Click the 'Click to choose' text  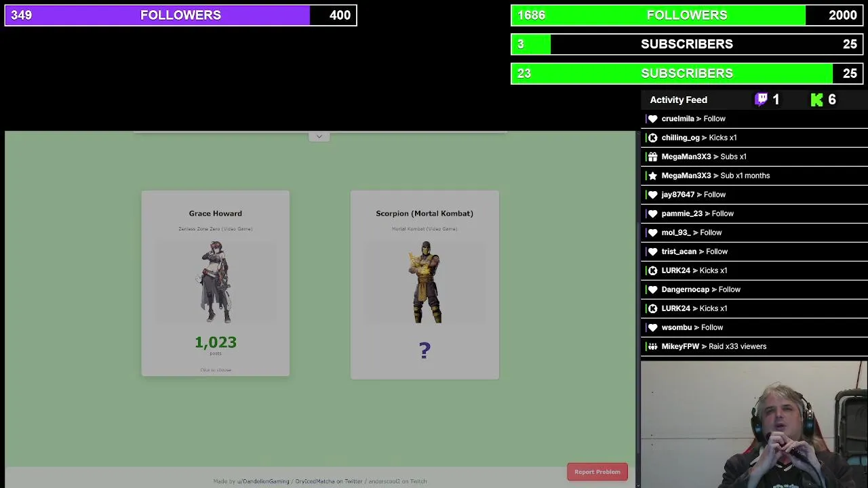coord(216,370)
